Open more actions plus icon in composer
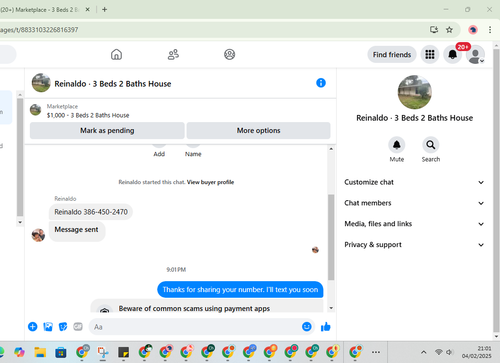 click(x=33, y=327)
